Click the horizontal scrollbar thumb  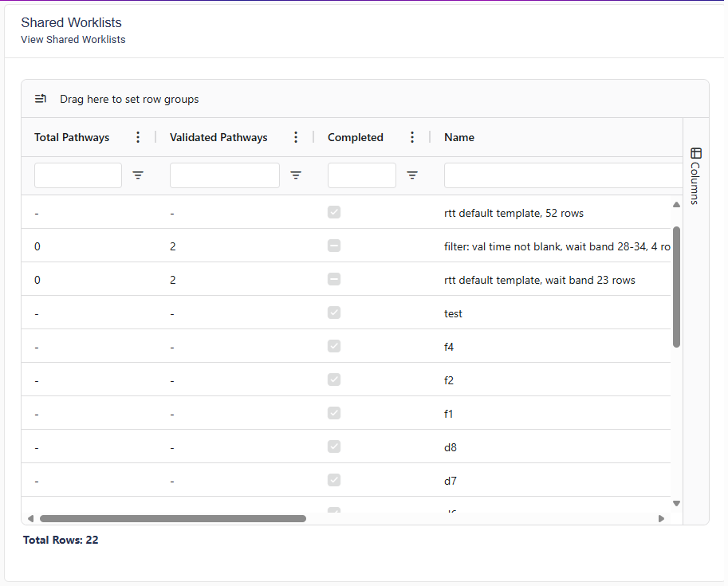(x=172, y=518)
